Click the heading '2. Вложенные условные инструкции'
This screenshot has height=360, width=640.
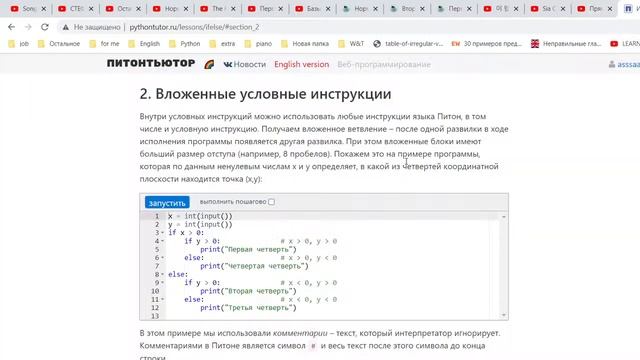tap(265, 94)
